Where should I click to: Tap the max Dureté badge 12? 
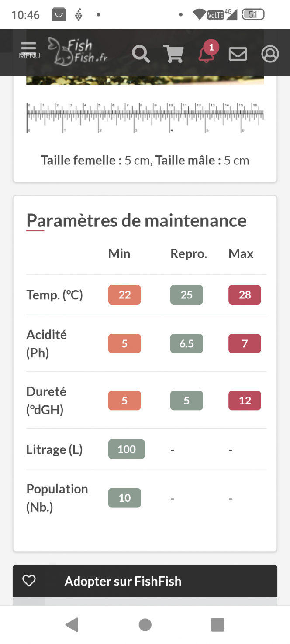[245, 401]
